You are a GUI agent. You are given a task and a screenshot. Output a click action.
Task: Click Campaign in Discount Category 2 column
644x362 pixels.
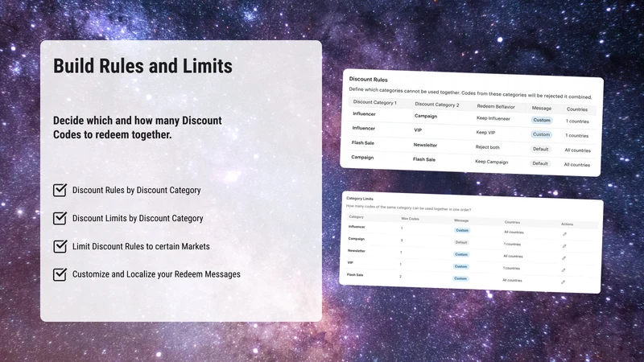pos(426,116)
